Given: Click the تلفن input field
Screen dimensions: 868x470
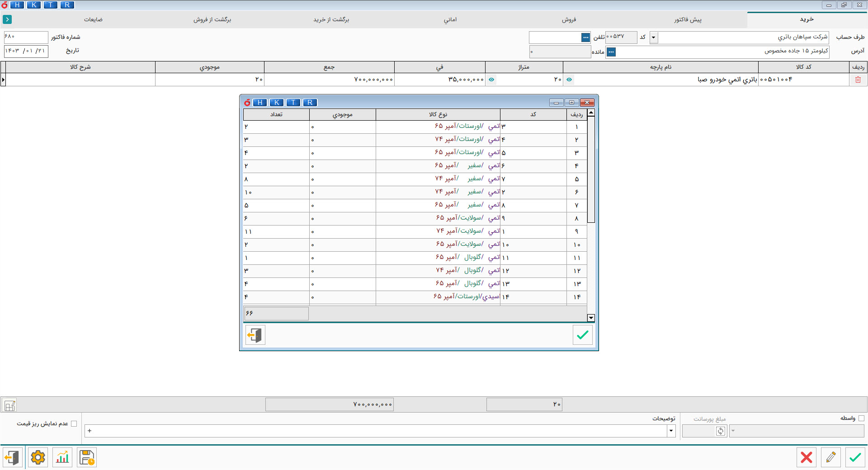Looking at the screenshot, I should coord(555,38).
